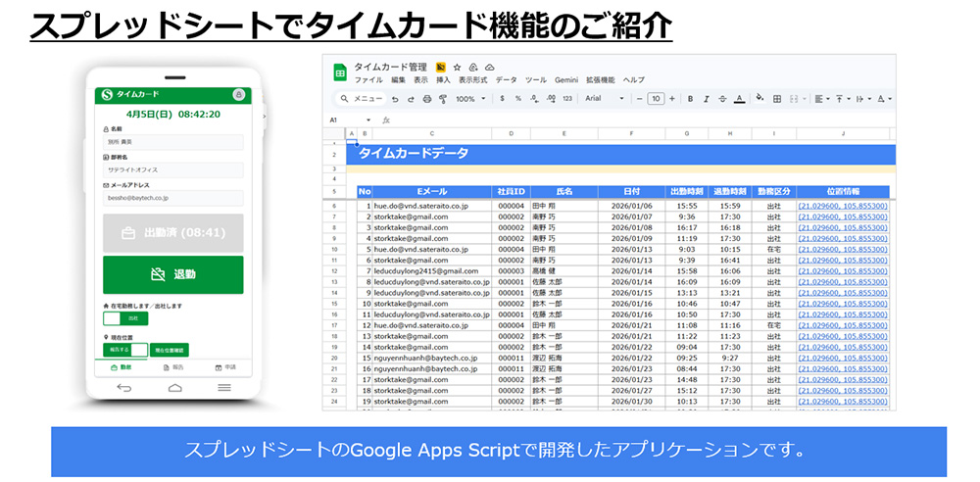
Task: Click the print icon in toolbar
Action: click(x=426, y=99)
